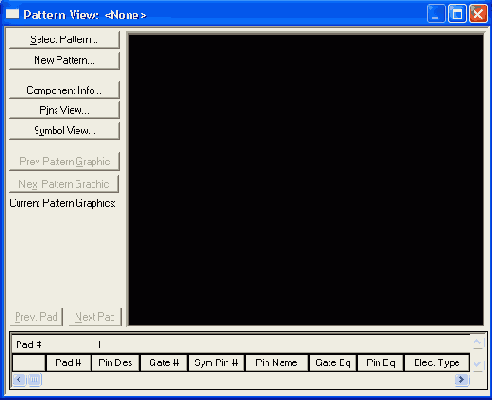
Task: Click the table's left scroll arrow
Action: tap(19, 379)
